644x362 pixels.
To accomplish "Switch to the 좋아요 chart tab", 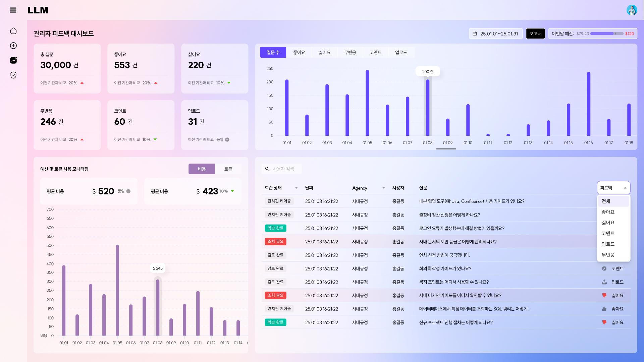I will 299,52.
